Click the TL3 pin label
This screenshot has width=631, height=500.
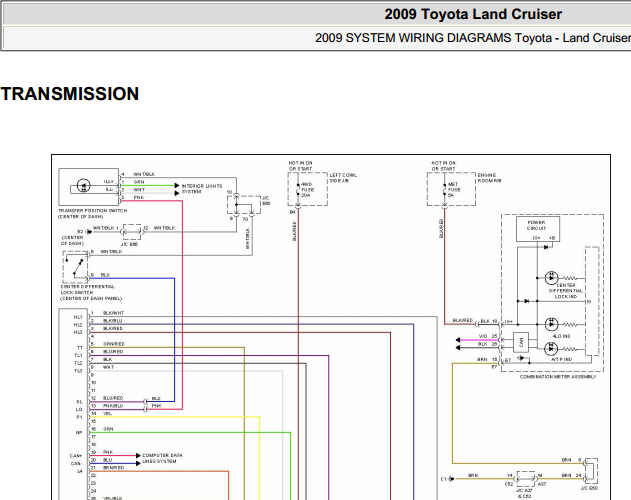78,371
